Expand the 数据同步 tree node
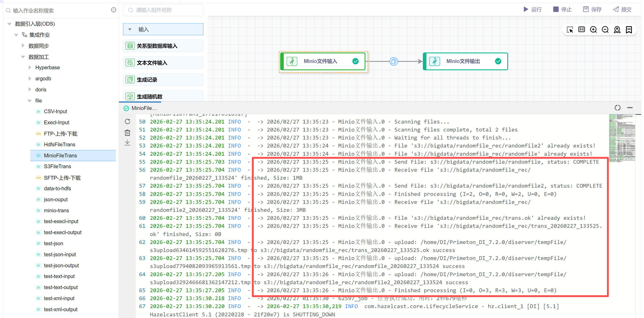 coord(23,46)
